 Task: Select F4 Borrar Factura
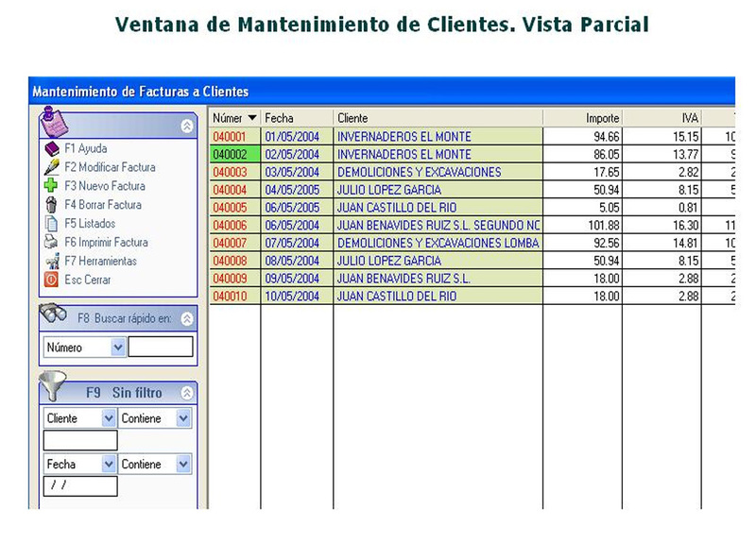[103, 205]
